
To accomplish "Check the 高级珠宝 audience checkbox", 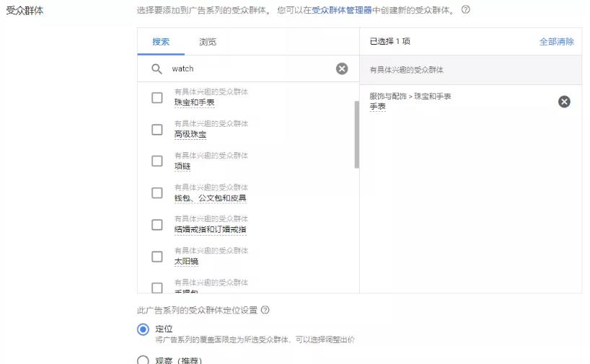I will [157, 130].
